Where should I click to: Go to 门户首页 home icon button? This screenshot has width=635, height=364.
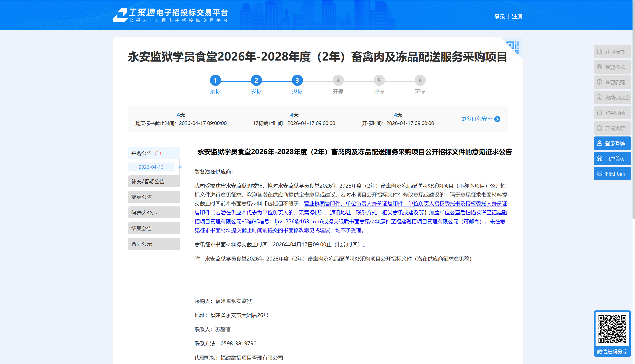tap(612, 159)
